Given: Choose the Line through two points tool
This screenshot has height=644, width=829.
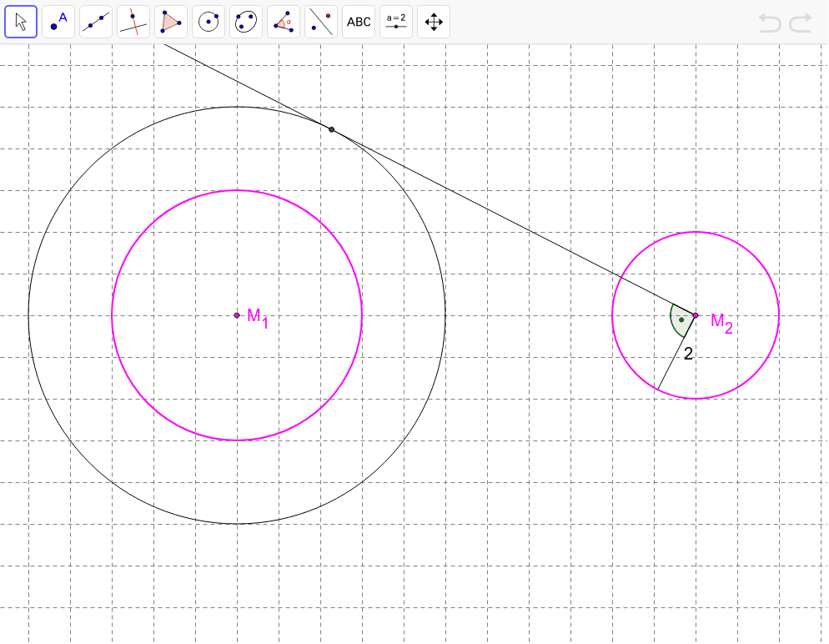Looking at the screenshot, I should (x=96, y=22).
